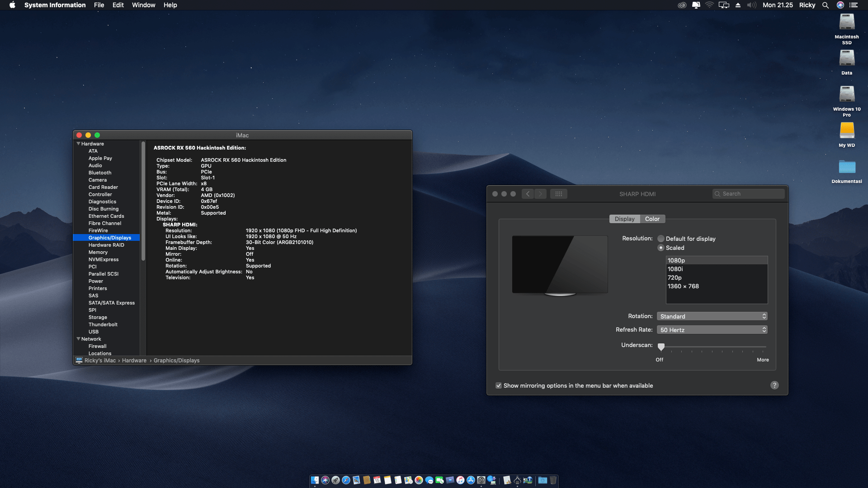Open System Preferences gear in Dock
The image size is (868, 488).
coord(481,480)
